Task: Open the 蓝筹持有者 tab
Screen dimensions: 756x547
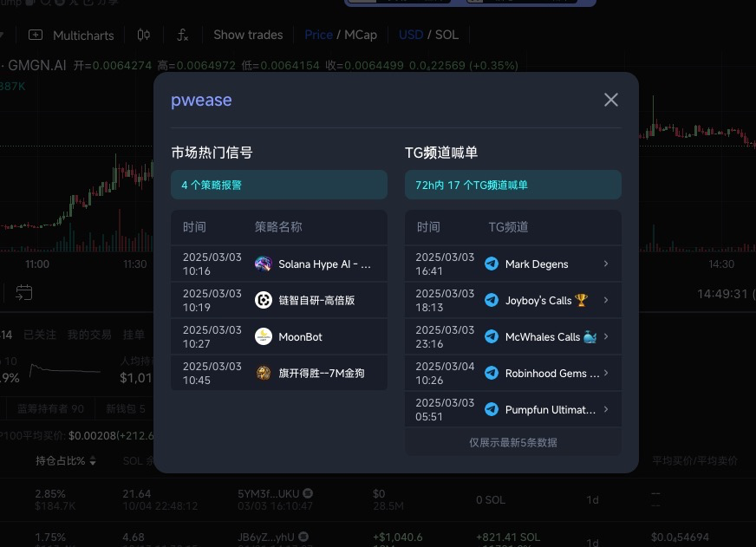Action: pos(50,408)
